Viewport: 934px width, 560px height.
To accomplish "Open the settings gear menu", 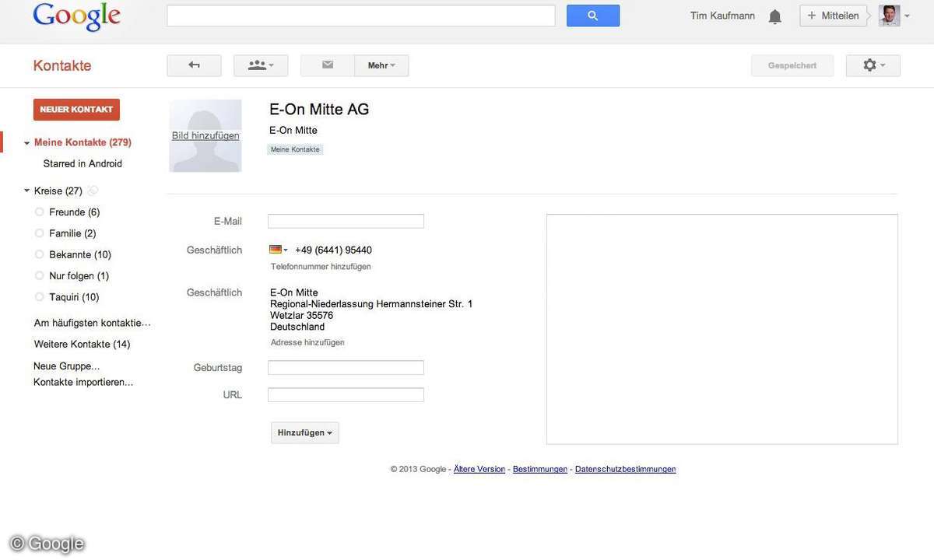I will pos(873,65).
